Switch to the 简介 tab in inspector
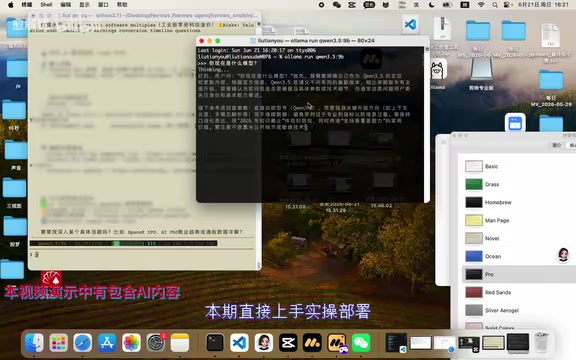The width and height of the screenshot is (576, 360). [557, 145]
